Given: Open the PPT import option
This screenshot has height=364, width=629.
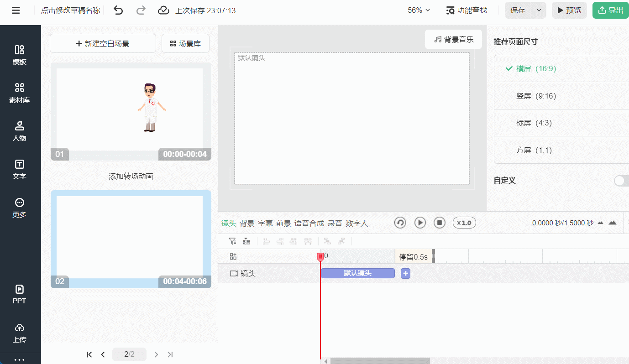Looking at the screenshot, I should (20, 294).
